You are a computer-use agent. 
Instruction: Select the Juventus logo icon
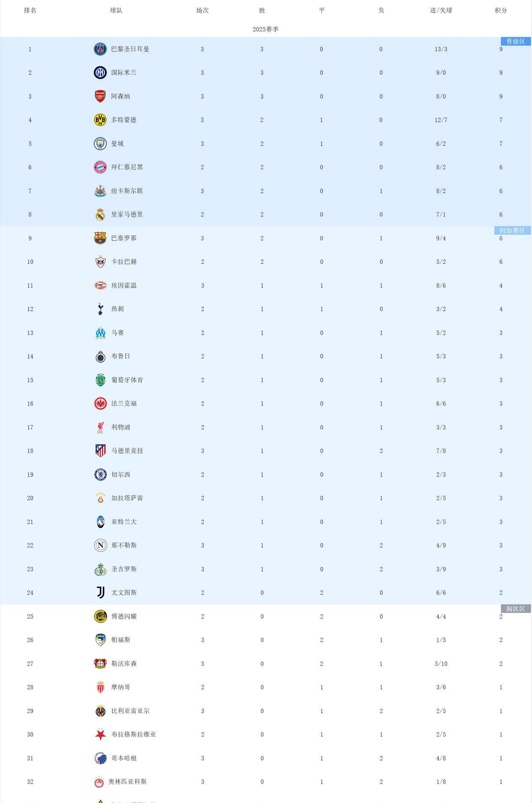pos(100,593)
